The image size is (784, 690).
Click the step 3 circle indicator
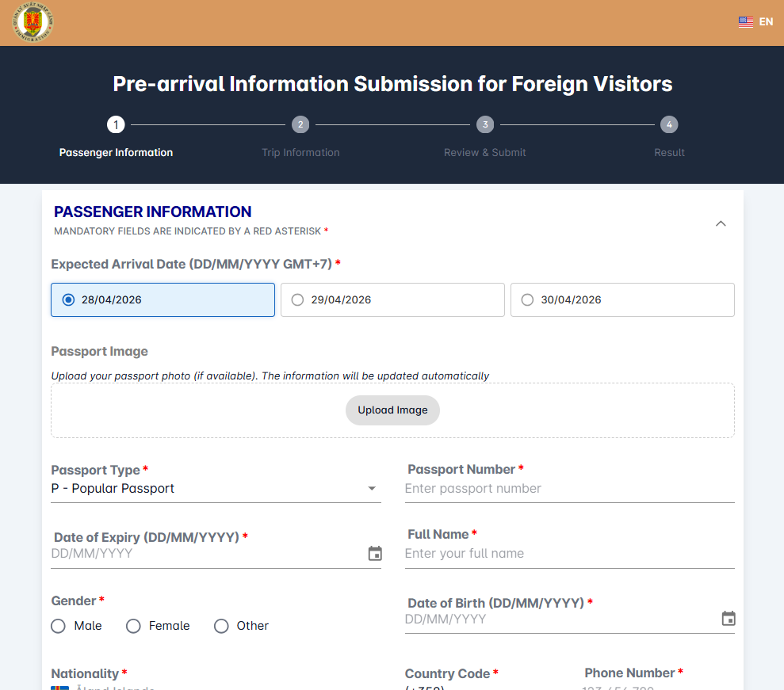(485, 124)
